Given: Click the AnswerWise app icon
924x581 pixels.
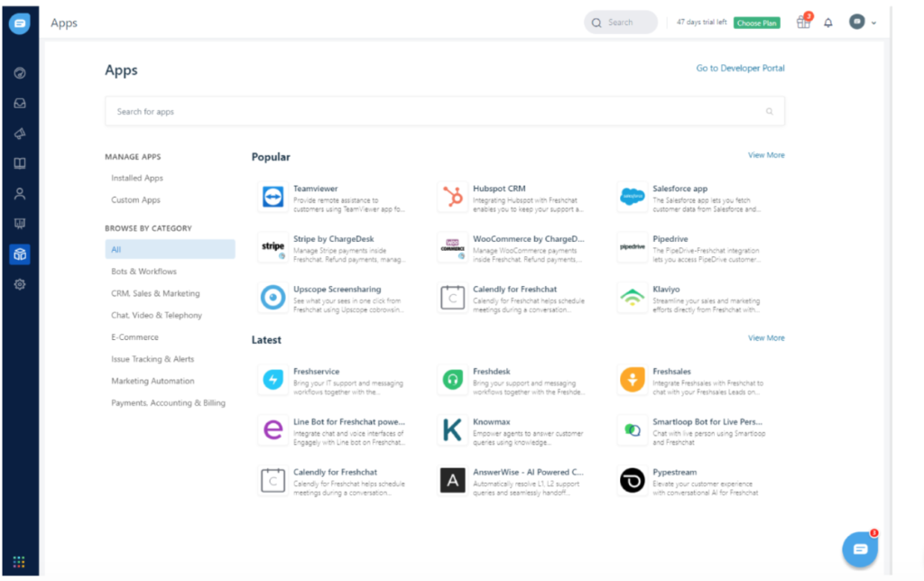Looking at the screenshot, I should click(x=453, y=480).
